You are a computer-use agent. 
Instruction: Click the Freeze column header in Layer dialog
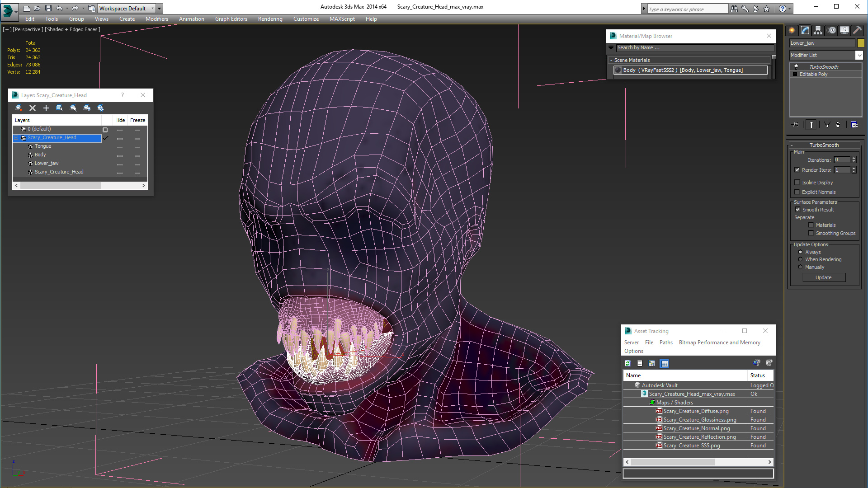click(x=137, y=120)
